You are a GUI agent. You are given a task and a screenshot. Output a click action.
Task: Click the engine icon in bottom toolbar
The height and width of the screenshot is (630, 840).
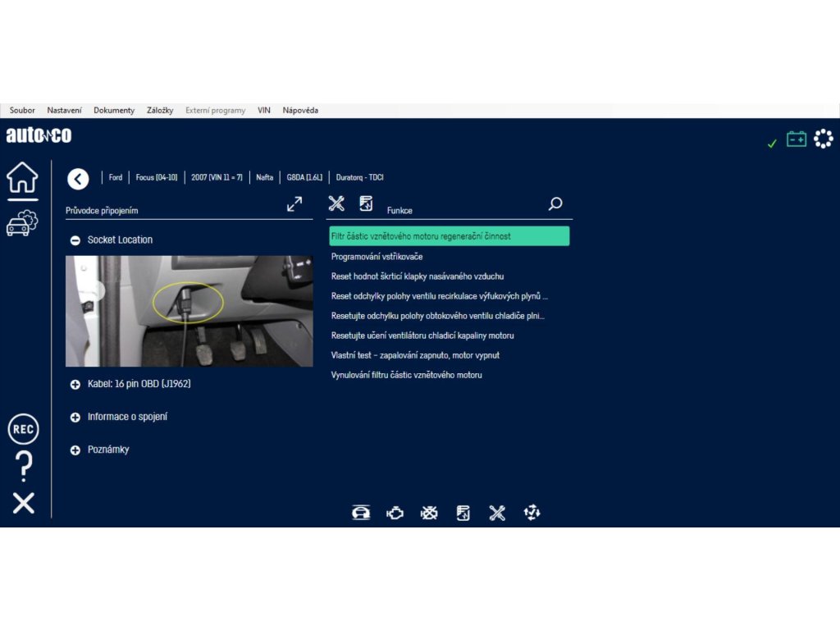[395, 513]
